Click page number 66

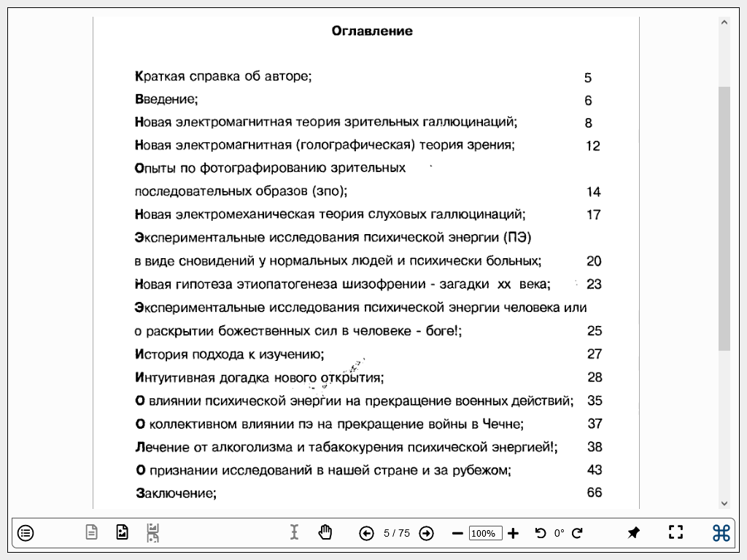pos(594,492)
